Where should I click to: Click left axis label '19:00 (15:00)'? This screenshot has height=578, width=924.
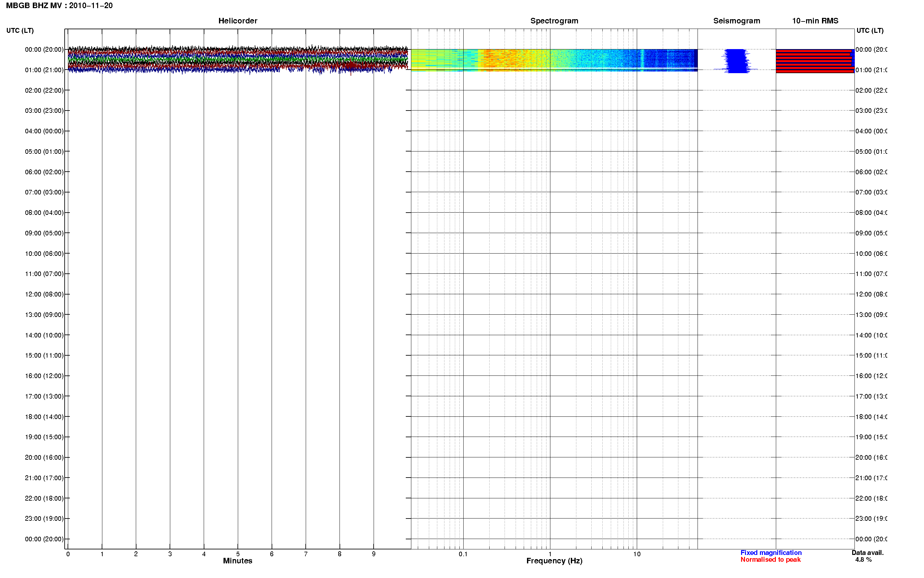click(44, 437)
